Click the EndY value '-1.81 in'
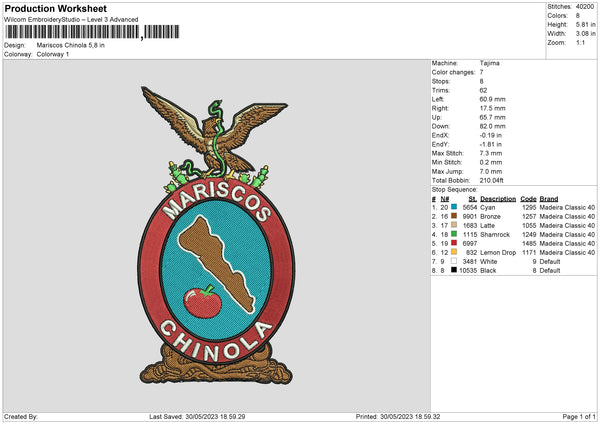600x424 pixels. [491, 144]
